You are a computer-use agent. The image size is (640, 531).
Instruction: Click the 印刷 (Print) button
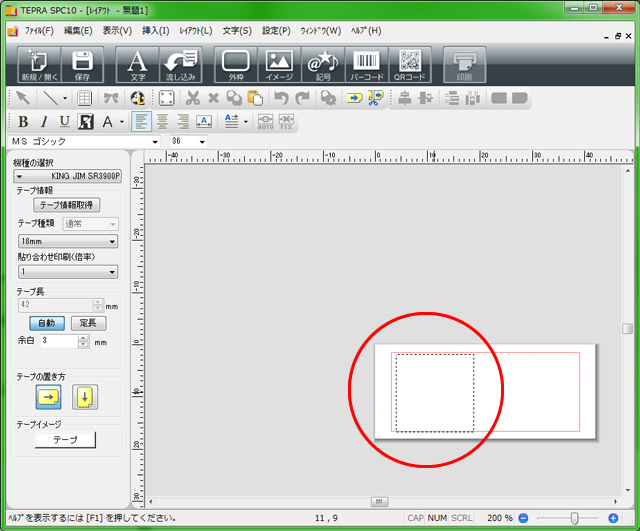click(x=464, y=65)
